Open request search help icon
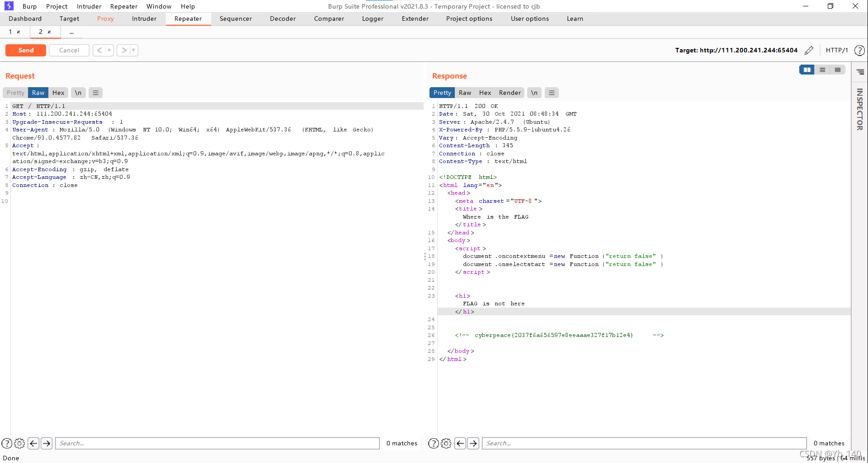 pyautogui.click(x=7, y=443)
